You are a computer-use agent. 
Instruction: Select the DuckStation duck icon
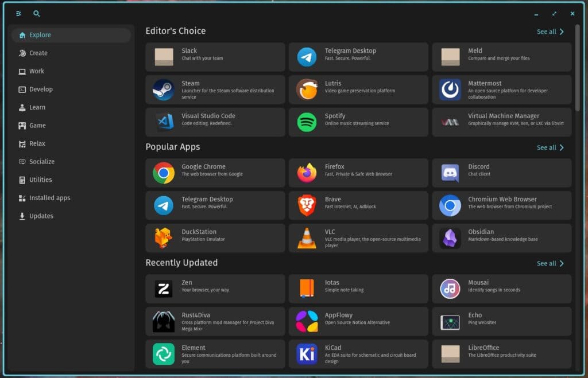coord(164,238)
